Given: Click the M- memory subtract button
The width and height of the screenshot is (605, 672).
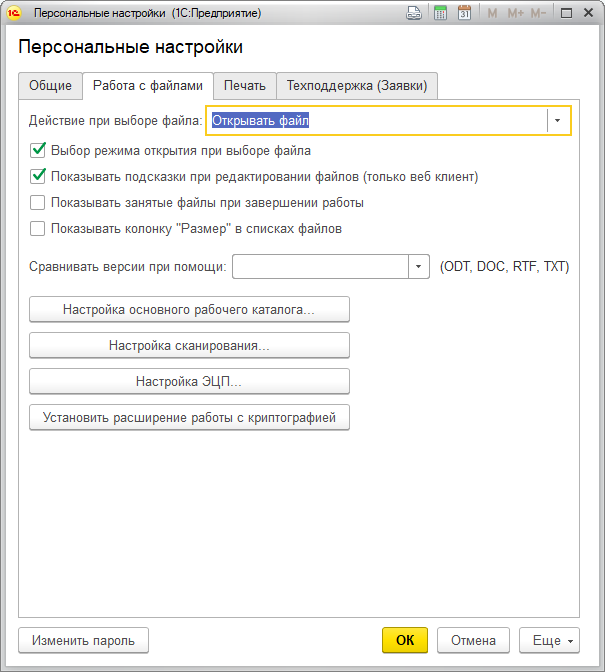Looking at the screenshot, I should click(538, 13).
